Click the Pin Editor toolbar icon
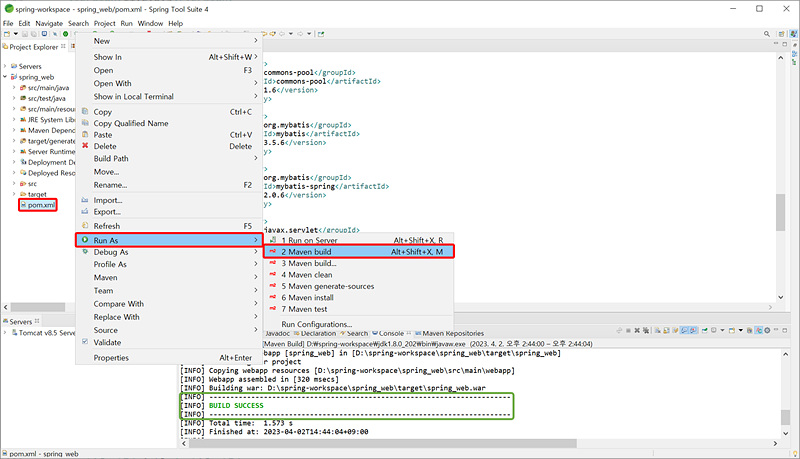The image size is (800, 459). pyautogui.click(x=320, y=34)
